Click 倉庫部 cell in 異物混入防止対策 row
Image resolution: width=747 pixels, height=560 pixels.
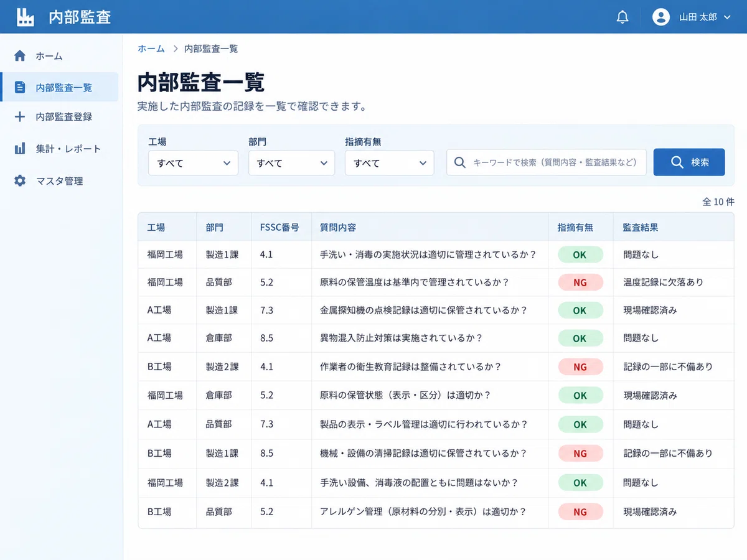point(219,338)
